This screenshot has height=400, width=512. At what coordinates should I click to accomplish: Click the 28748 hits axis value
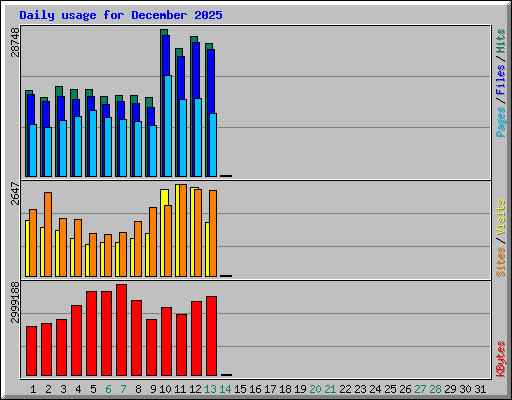(15, 42)
